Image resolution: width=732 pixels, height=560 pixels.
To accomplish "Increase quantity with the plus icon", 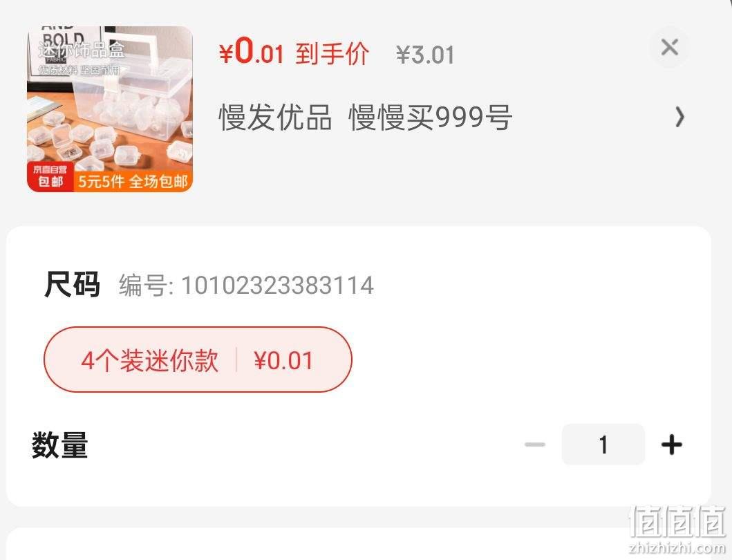I will (672, 444).
